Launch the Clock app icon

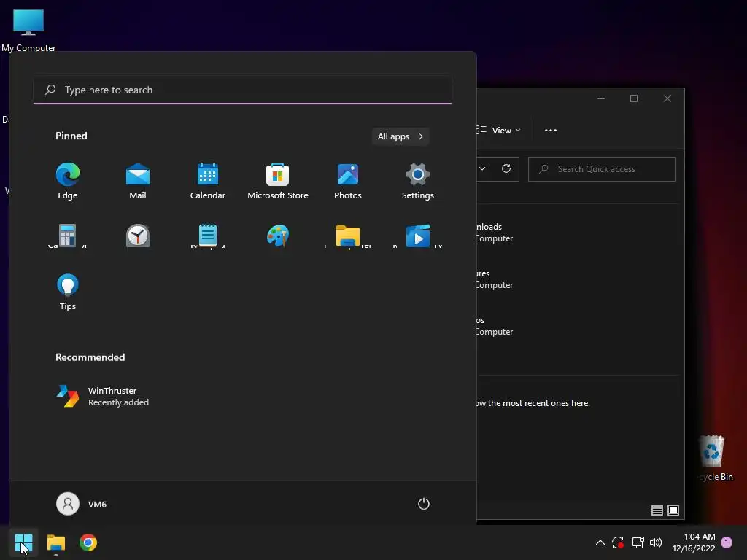click(138, 236)
